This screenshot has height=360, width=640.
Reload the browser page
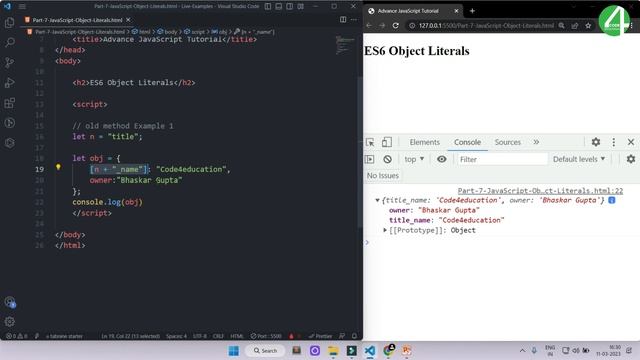[x=396, y=25]
